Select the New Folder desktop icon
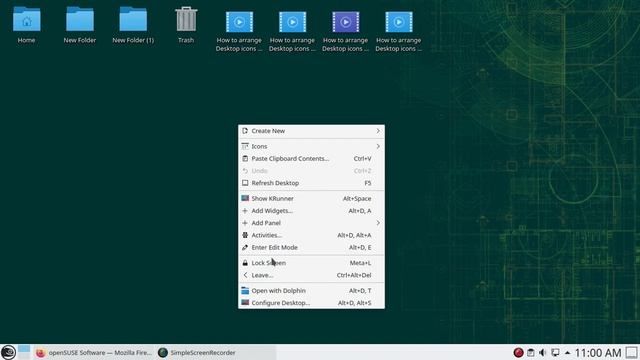The image size is (640, 360). 80,24
